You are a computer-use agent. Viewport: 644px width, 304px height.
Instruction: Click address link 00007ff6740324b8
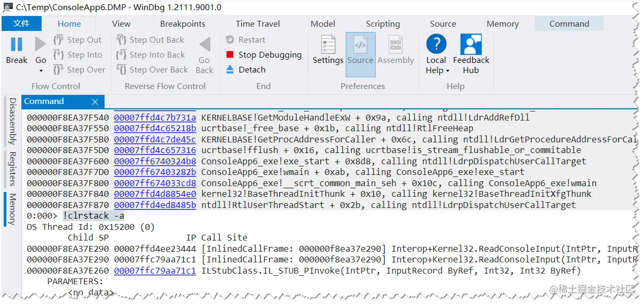coord(155,161)
